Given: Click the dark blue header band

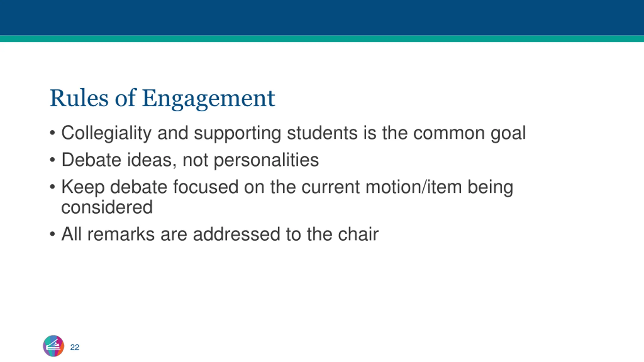Looking at the screenshot, I should tap(322, 18).
